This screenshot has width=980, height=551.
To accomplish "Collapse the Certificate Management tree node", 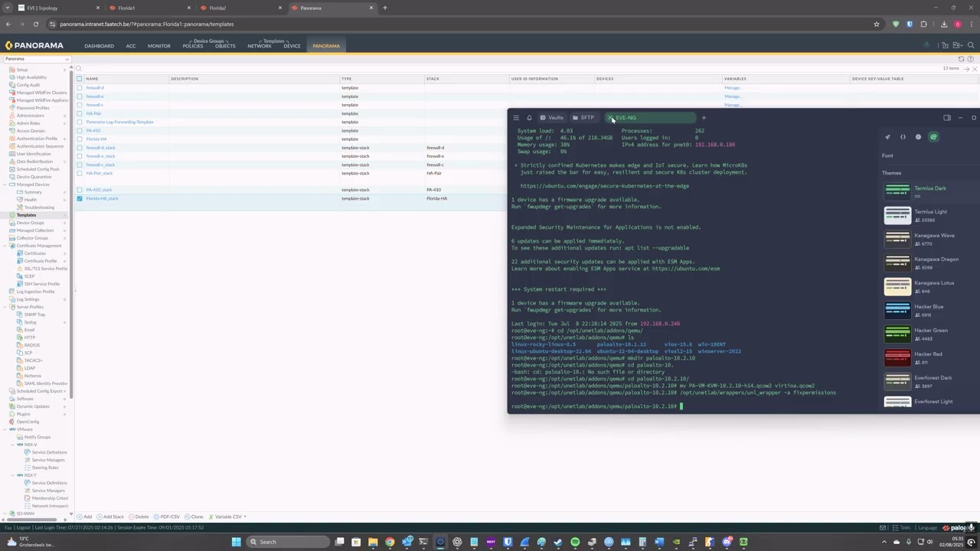I will click(6, 246).
